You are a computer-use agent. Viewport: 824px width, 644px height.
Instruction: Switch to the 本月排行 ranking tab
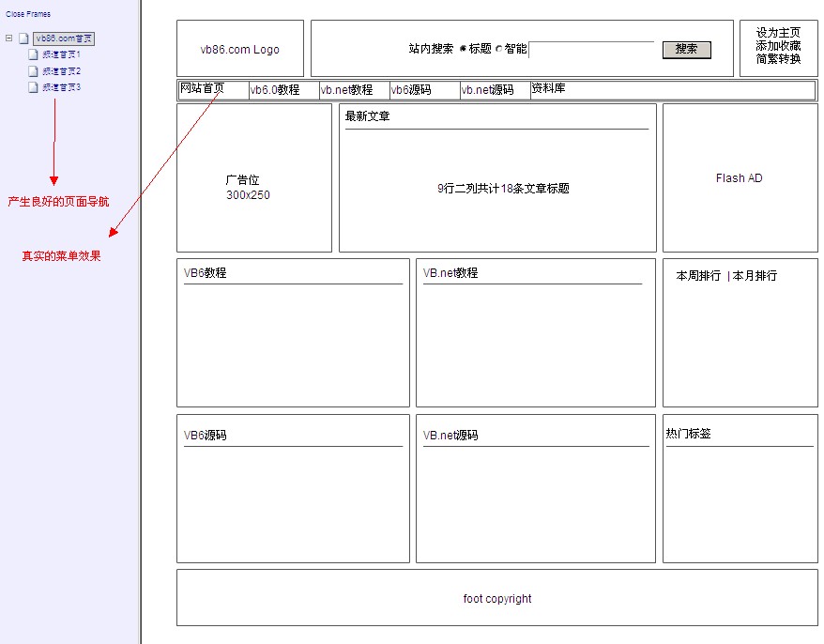tap(755, 276)
